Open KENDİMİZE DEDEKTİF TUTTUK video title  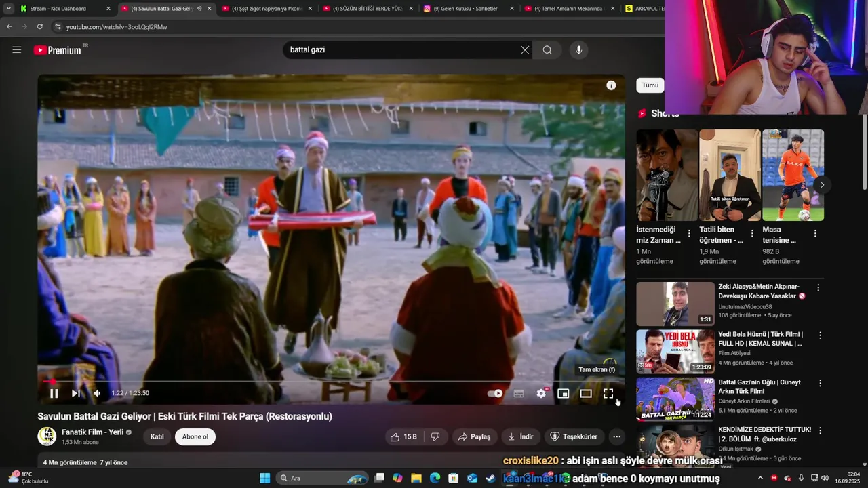tap(764, 434)
